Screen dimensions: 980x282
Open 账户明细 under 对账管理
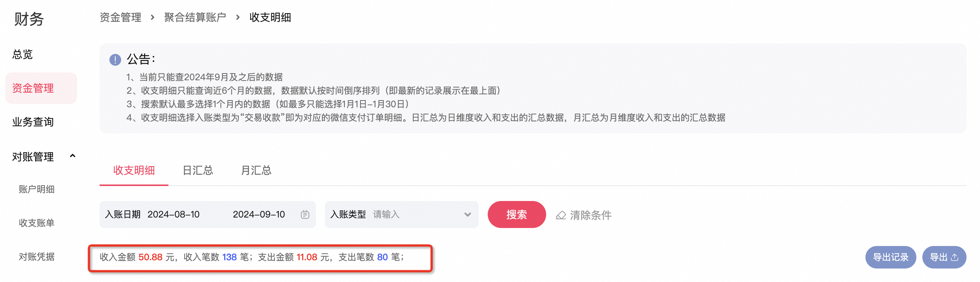click(36, 189)
